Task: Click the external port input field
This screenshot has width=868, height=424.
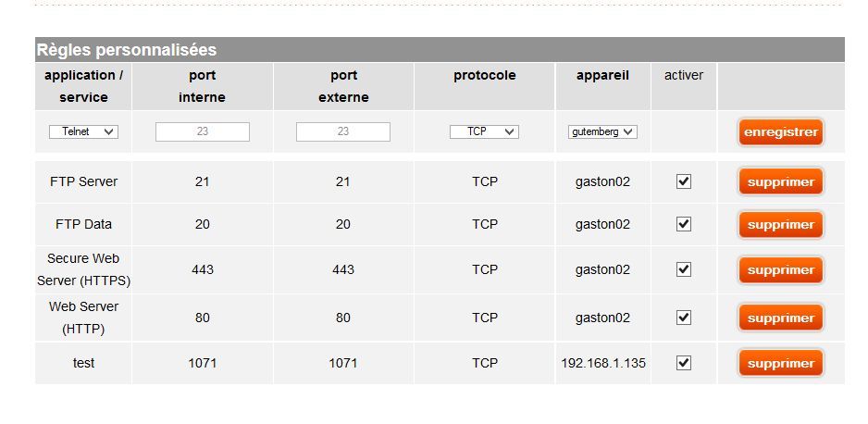Action: pos(343,132)
